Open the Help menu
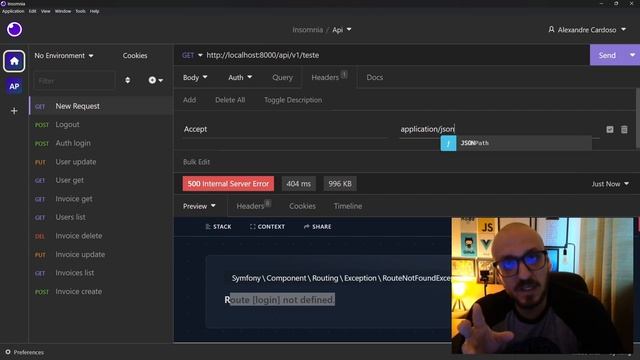The image size is (640, 360). tap(95, 11)
